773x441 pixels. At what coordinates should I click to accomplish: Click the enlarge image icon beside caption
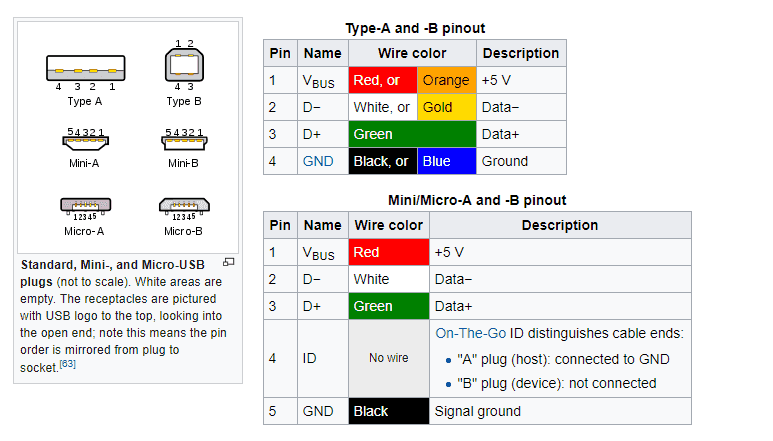(x=228, y=262)
